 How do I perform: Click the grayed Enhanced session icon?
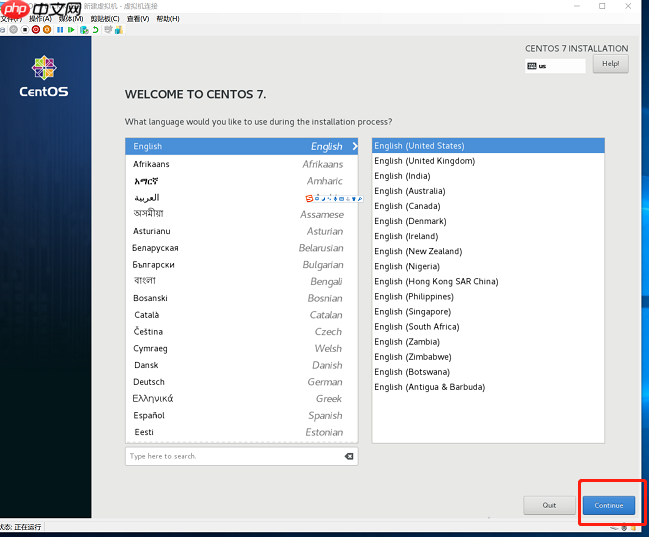pyautogui.click(x=108, y=29)
